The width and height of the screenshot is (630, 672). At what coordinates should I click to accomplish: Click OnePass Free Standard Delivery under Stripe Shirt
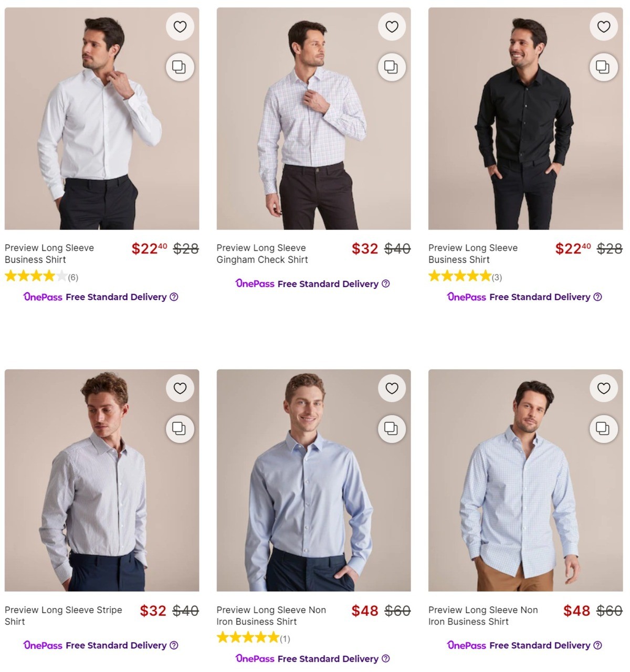(x=94, y=645)
